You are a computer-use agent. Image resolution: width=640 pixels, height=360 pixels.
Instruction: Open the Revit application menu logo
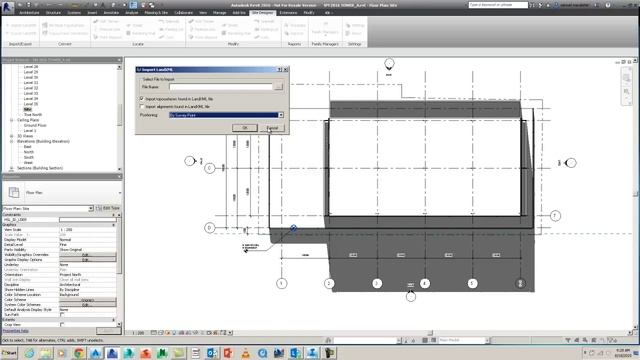click(7, 7)
